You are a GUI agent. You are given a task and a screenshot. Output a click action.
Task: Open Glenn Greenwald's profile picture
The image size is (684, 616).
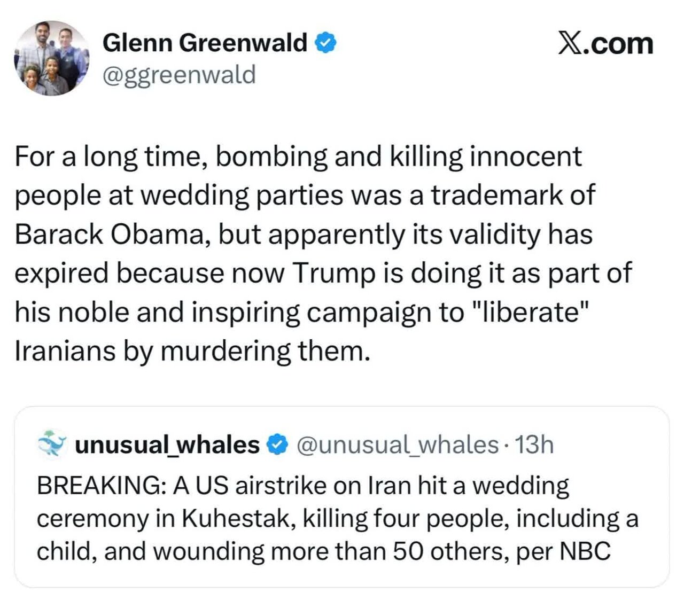pyautogui.click(x=52, y=58)
